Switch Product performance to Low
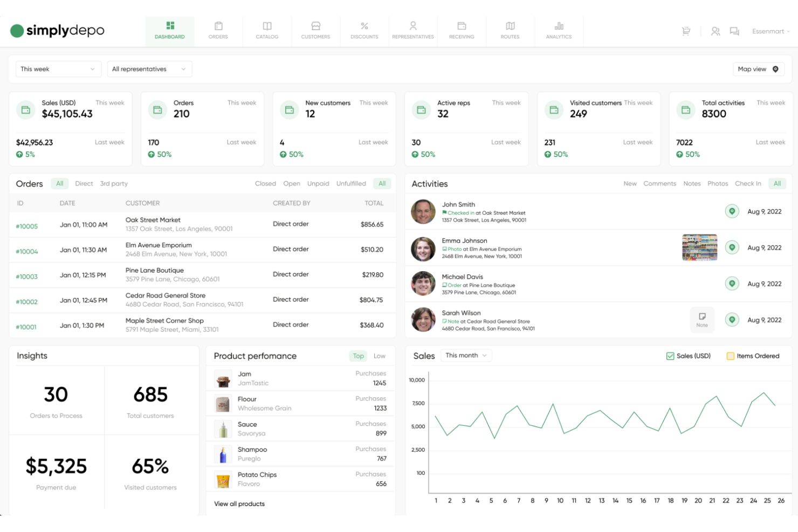This screenshot has width=798, height=532. pyautogui.click(x=379, y=356)
